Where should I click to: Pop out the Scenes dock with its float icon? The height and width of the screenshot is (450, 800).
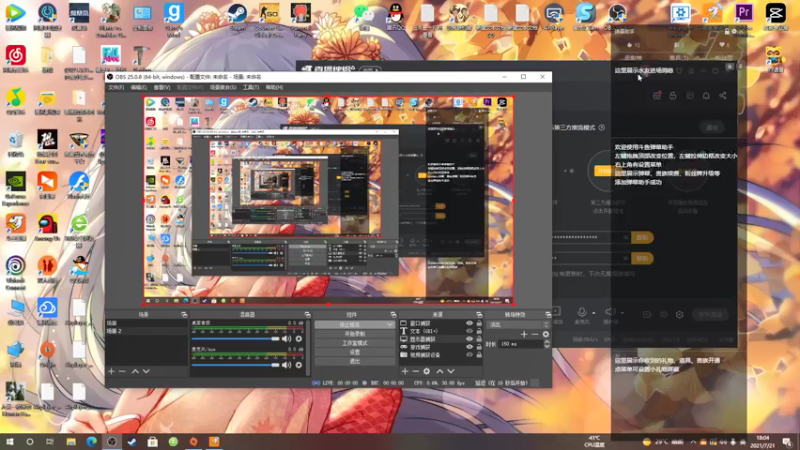coord(184,315)
